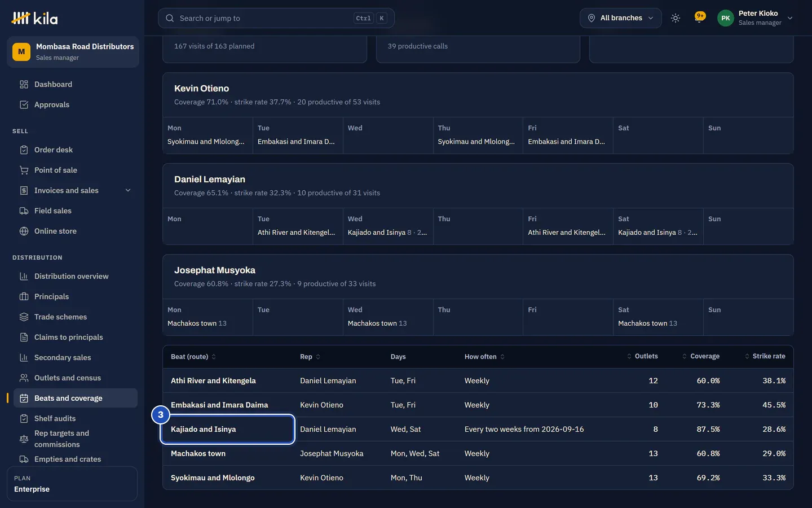Open the notifications icon with 9+ badge

[700, 18]
